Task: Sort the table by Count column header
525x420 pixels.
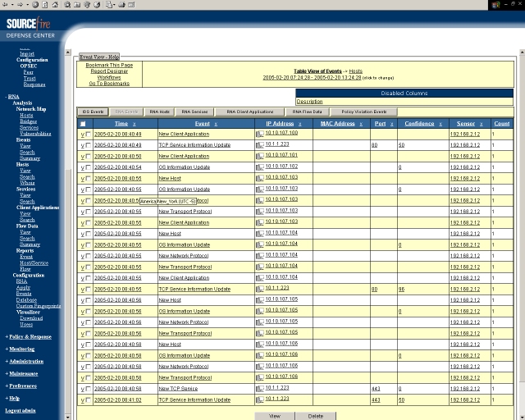Action: click(x=501, y=124)
